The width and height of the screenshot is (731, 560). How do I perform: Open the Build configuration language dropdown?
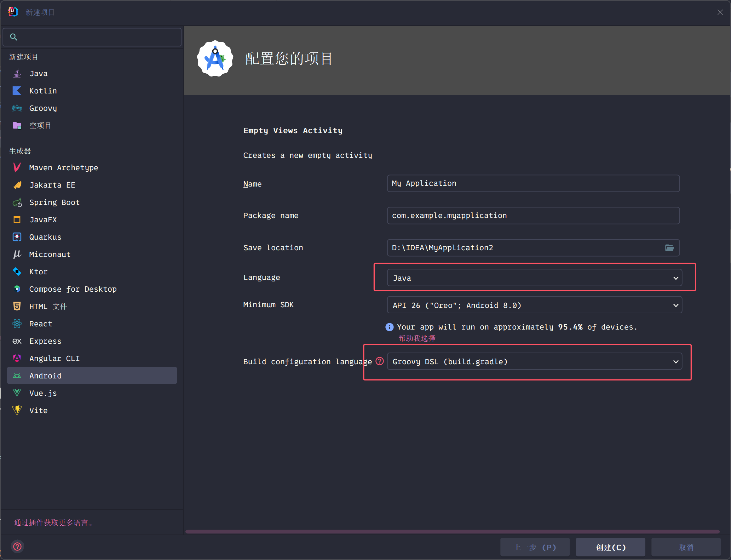(x=534, y=361)
